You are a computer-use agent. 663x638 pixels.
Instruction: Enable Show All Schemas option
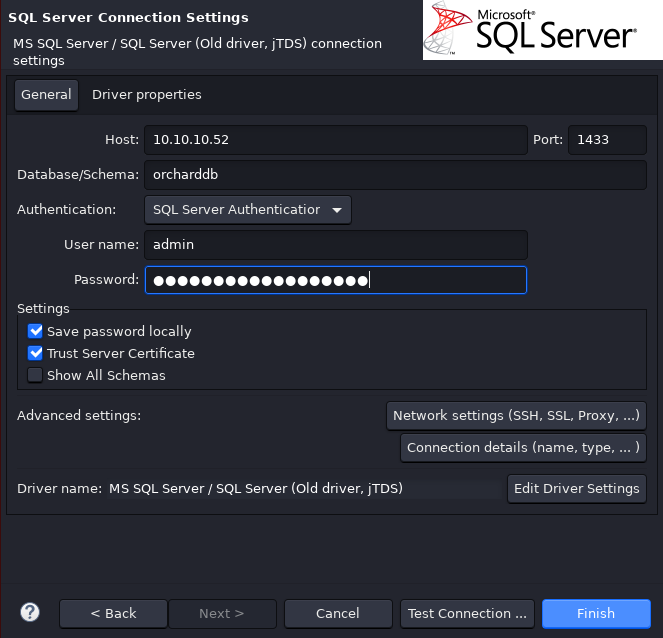tap(36, 376)
